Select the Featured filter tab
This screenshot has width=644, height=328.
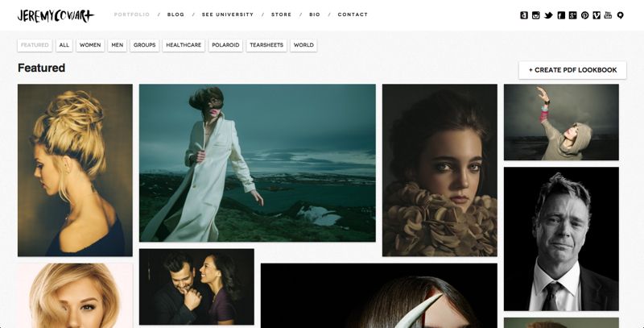click(35, 45)
